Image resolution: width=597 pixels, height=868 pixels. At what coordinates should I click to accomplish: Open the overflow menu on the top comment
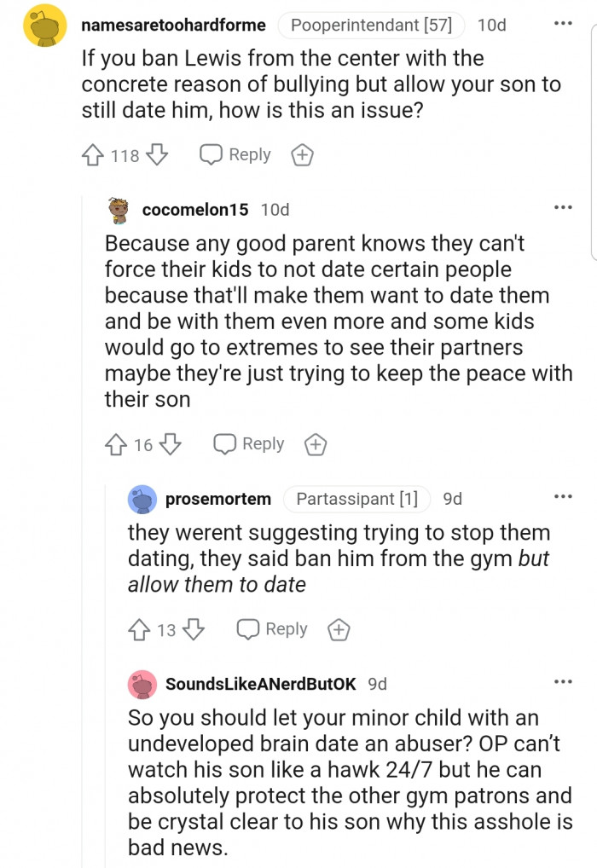pyautogui.click(x=562, y=21)
